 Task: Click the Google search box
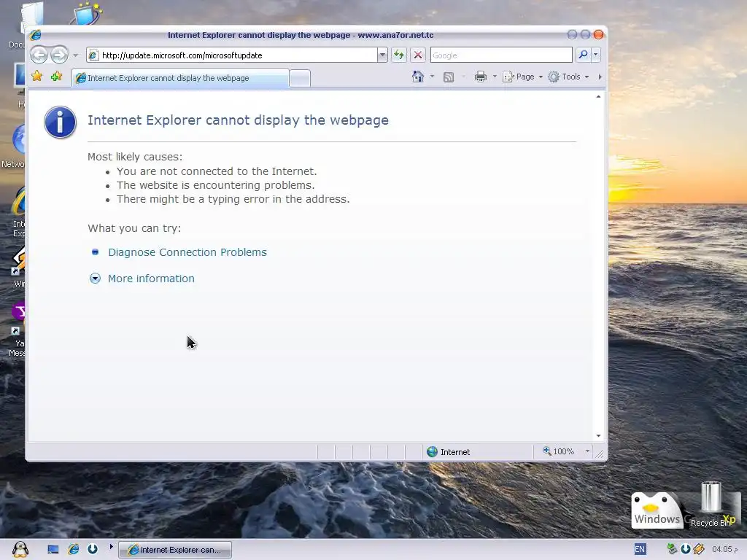point(501,55)
